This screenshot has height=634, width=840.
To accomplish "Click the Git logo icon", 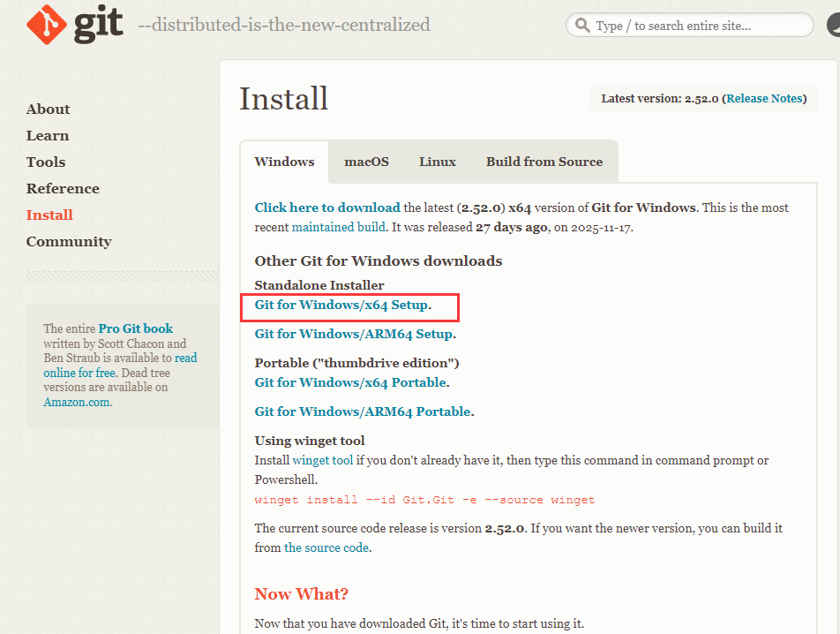I will tap(47, 25).
